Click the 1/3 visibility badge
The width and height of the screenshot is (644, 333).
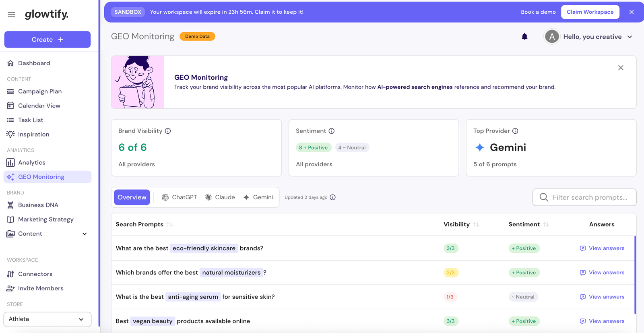(x=450, y=297)
